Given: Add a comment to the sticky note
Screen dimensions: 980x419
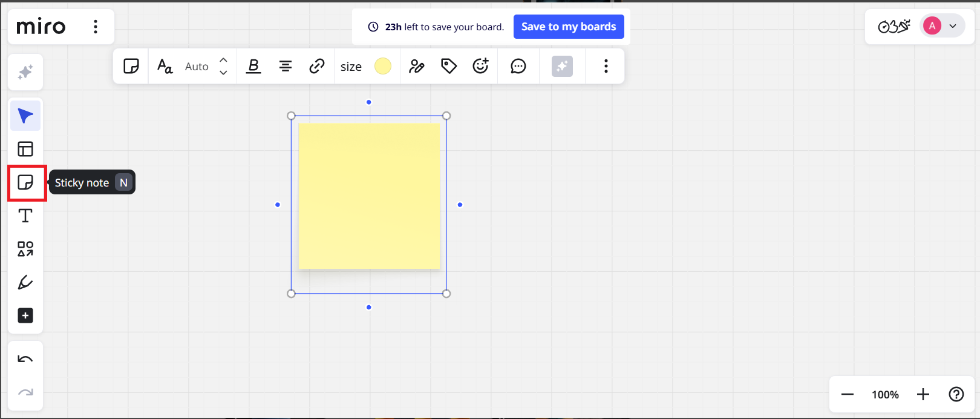Looking at the screenshot, I should coord(518,66).
